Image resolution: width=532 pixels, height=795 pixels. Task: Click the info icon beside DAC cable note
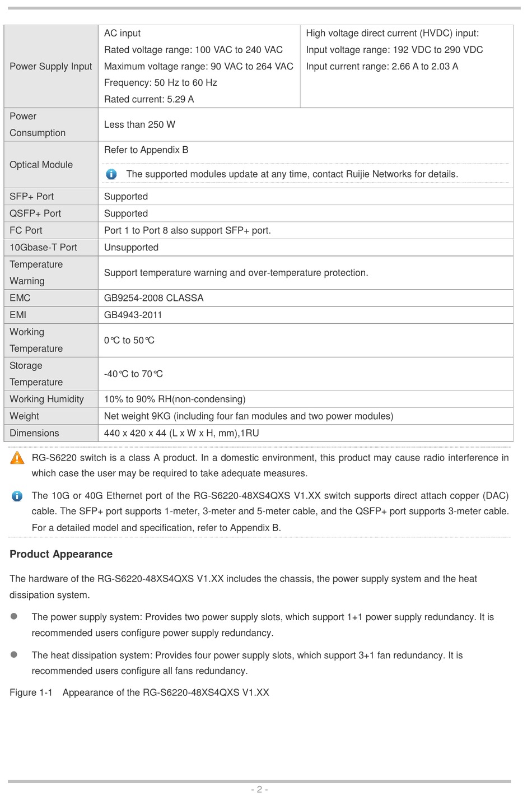tap(17, 496)
